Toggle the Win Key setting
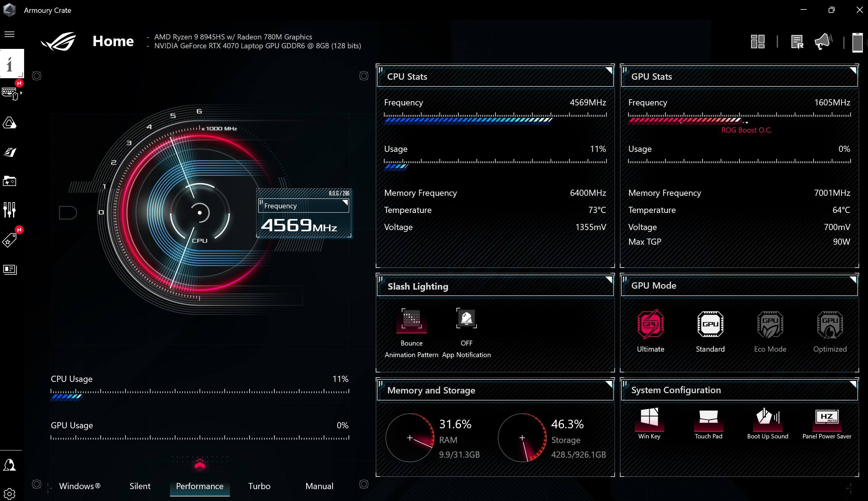Screen dimensions: 868x501 (x=649, y=419)
